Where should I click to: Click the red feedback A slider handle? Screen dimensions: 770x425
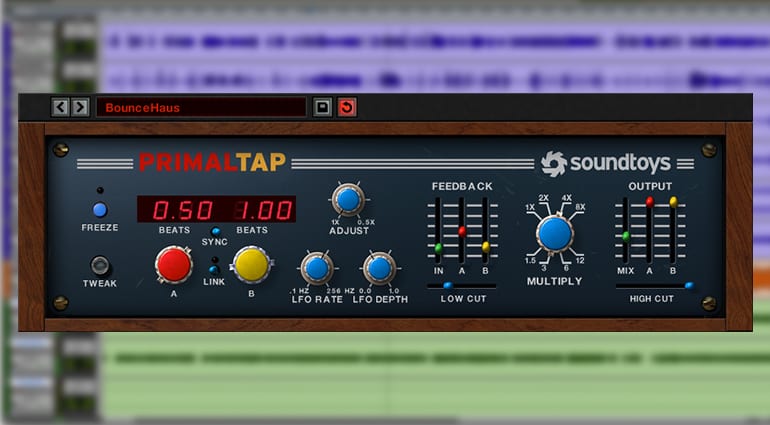coord(462,231)
